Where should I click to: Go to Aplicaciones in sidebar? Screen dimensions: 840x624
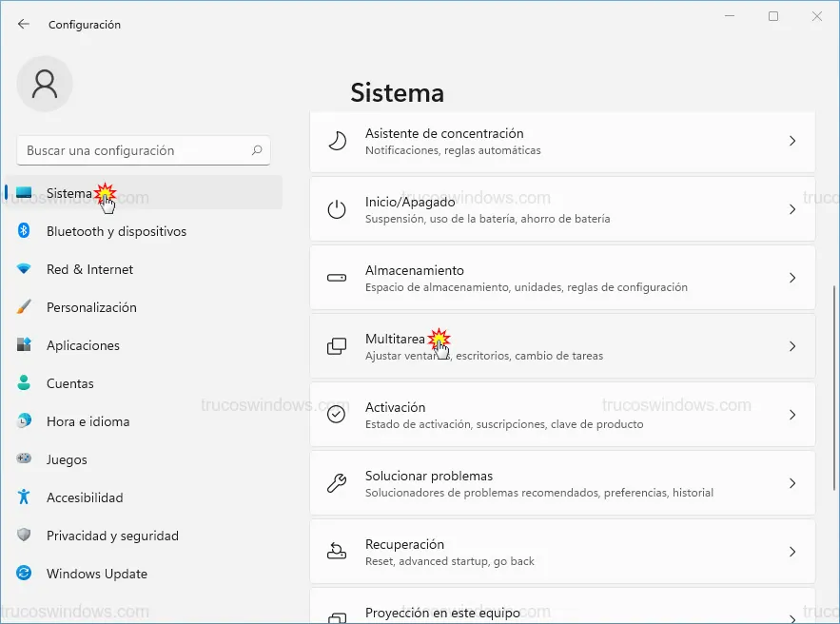click(x=83, y=345)
